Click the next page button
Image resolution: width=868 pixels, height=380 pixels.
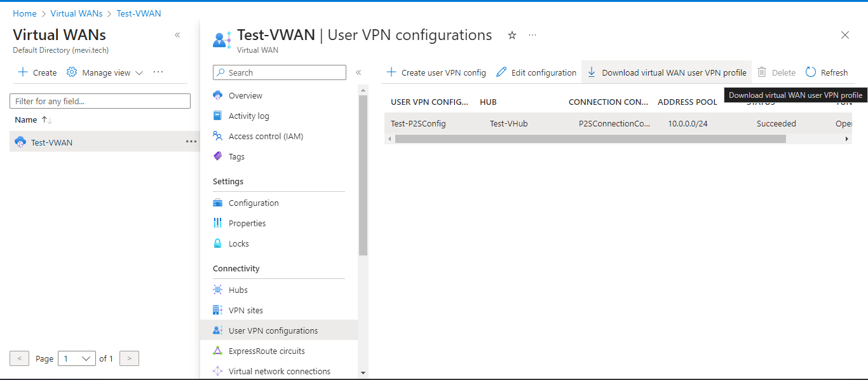point(129,358)
